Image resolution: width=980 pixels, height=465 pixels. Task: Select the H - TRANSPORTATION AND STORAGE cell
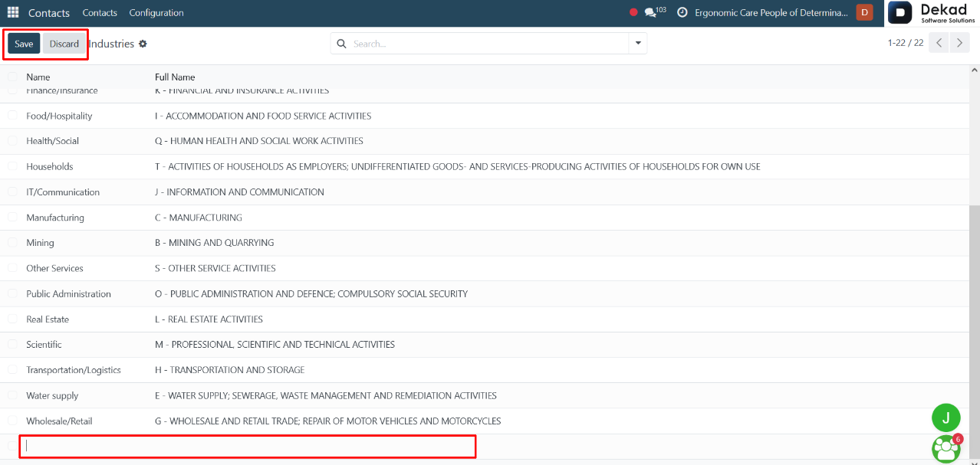coord(230,370)
